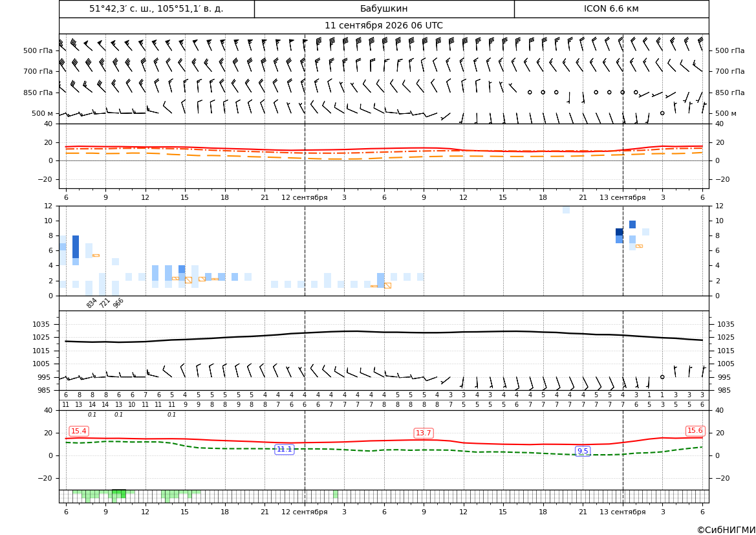Click the first calm circle at 850 гПа level
Viewport: 756px width, 535px height.
[x=530, y=92]
